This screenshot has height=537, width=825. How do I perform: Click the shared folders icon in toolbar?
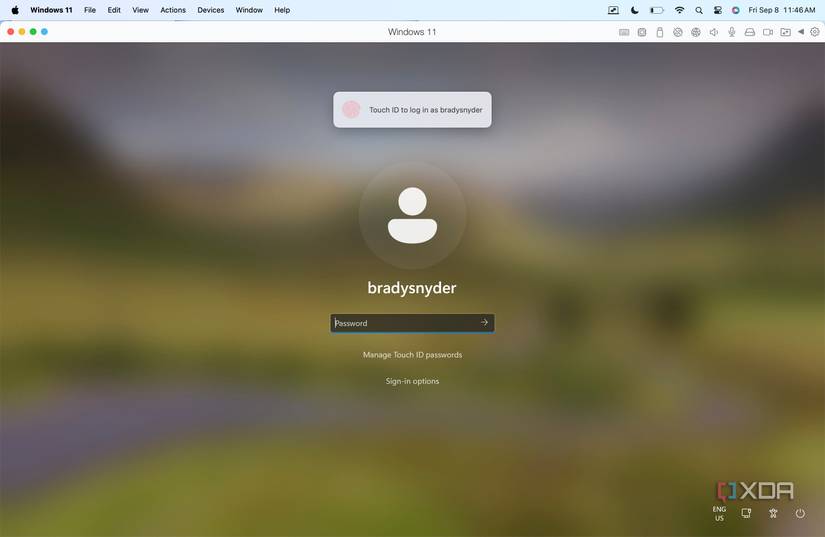pos(786,32)
